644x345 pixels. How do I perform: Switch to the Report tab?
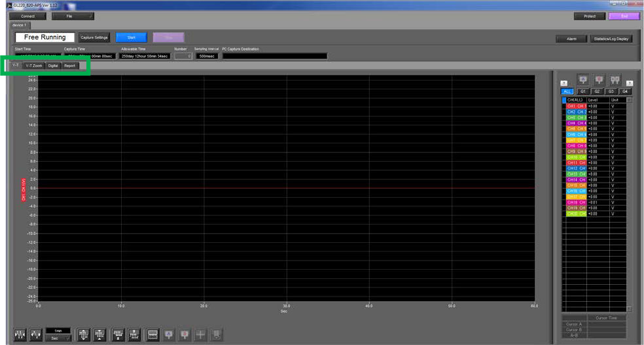pos(69,65)
